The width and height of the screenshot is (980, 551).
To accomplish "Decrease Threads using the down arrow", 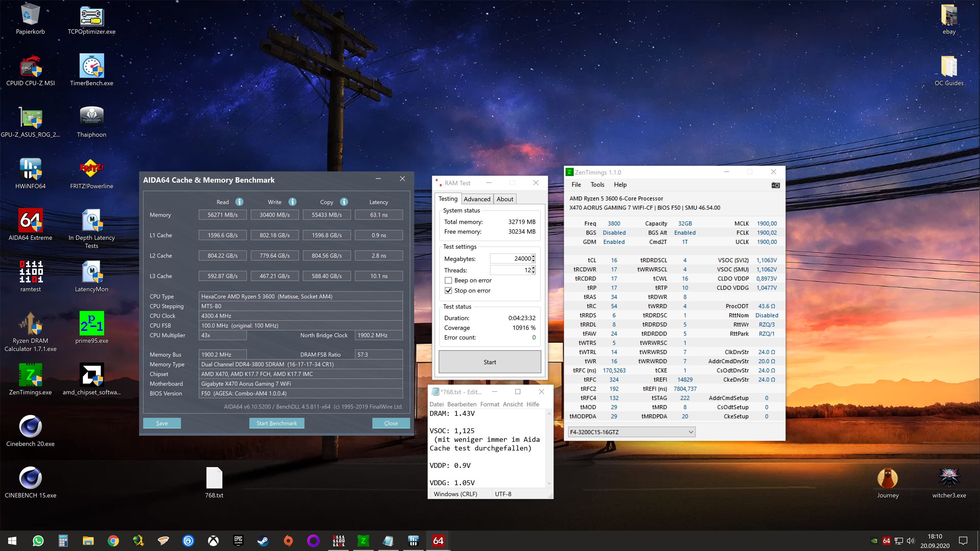I will (533, 272).
